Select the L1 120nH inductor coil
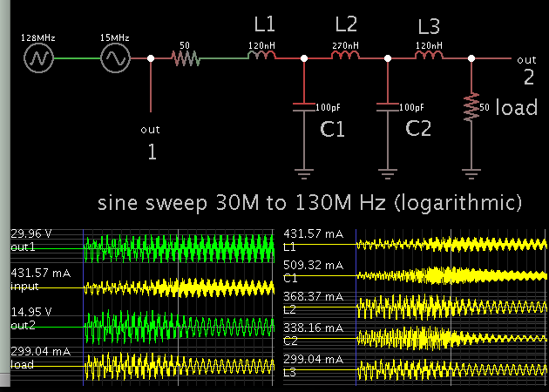Viewport: 549px width, 392px height. coord(262,55)
